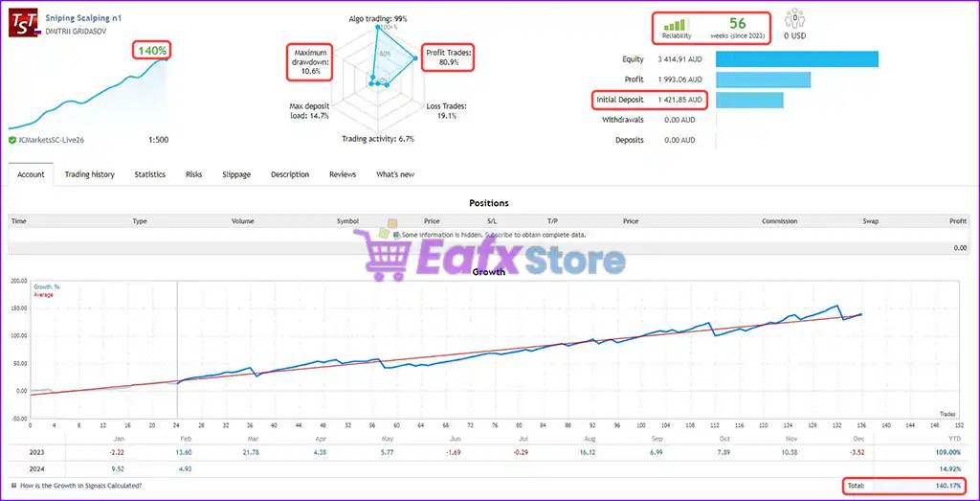This screenshot has width=980, height=501.
Task: Click the Type column header in Positions
Action: pyautogui.click(x=140, y=221)
